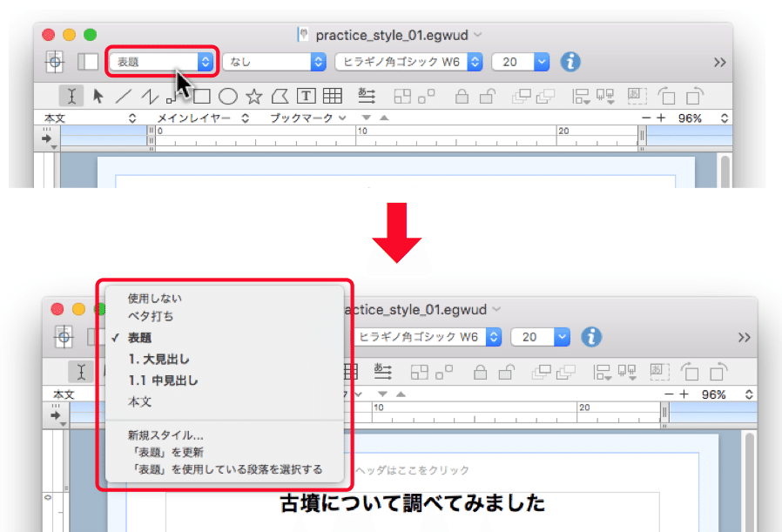Click header placeholder ヘッダはここをクリック

[413, 470]
